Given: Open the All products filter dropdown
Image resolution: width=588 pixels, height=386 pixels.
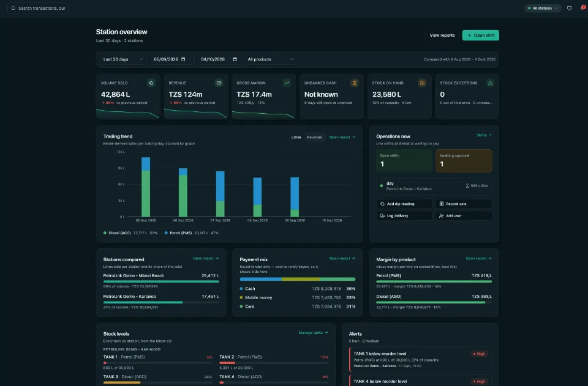Looking at the screenshot, I should pyautogui.click(x=270, y=59).
